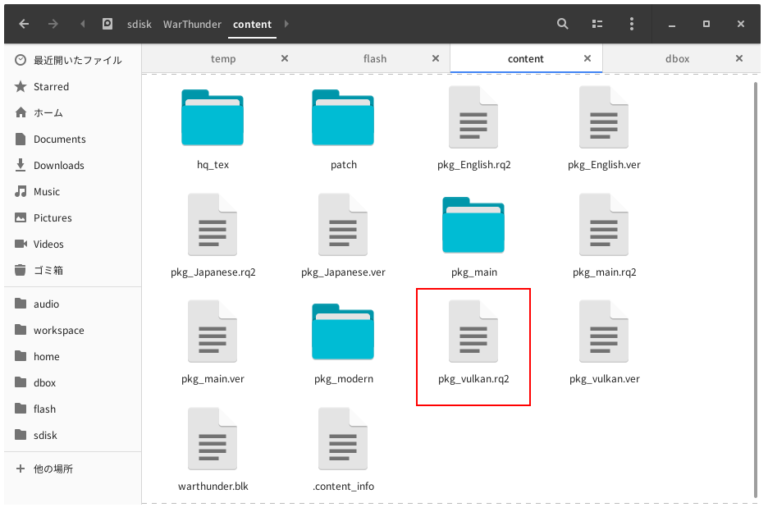Open the trash (ゴミ箱) location
768x512 pixels.
point(48,270)
